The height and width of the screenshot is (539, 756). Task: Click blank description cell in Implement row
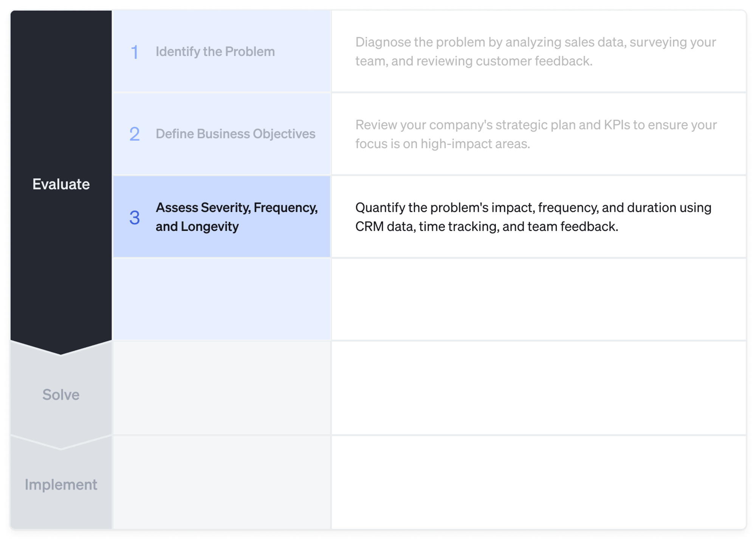538,482
